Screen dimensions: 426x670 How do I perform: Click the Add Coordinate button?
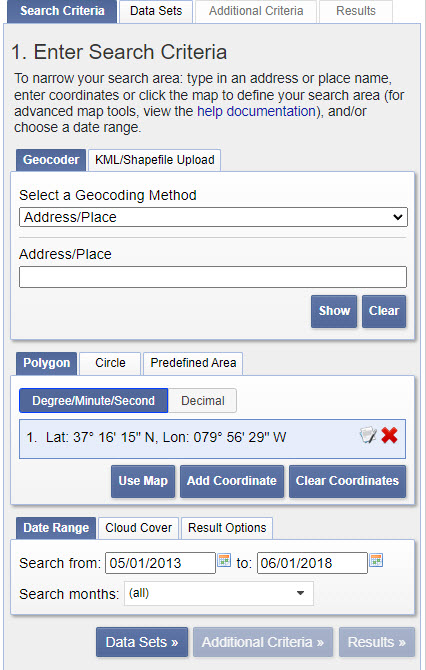[x=232, y=481]
